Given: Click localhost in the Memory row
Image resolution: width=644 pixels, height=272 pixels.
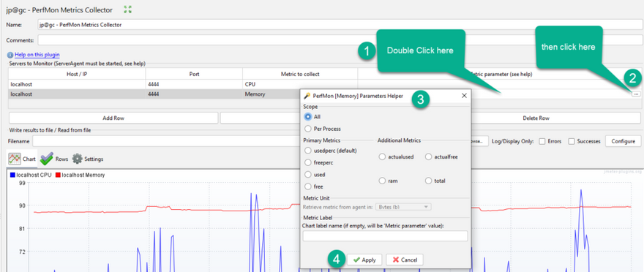Looking at the screenshot, I should (x=77, y=94).
